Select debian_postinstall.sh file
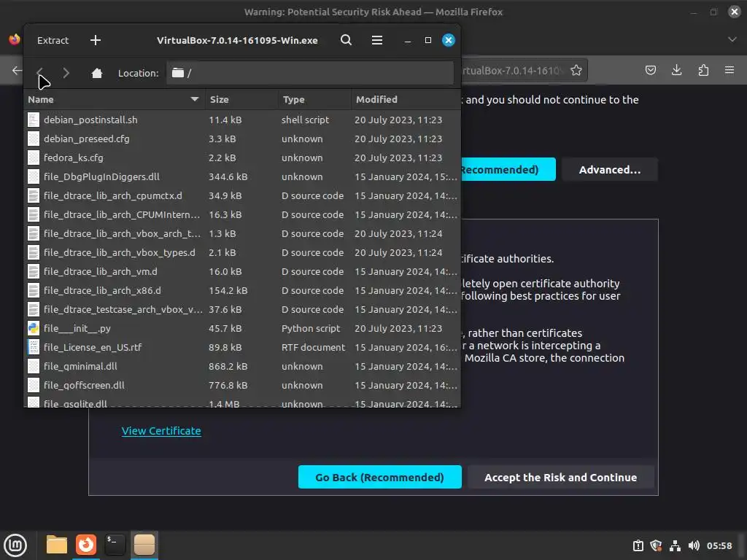747x560 pixels. coord(242,120)
